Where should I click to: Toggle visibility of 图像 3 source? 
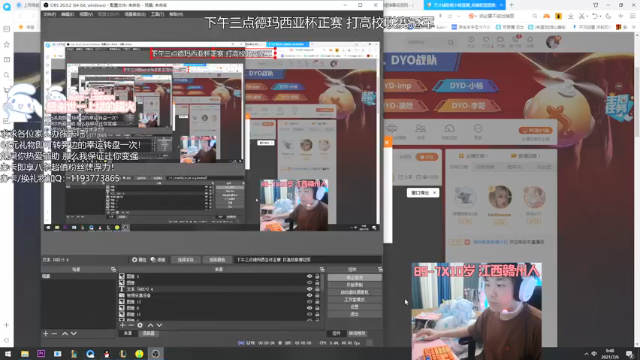(309, 276)
